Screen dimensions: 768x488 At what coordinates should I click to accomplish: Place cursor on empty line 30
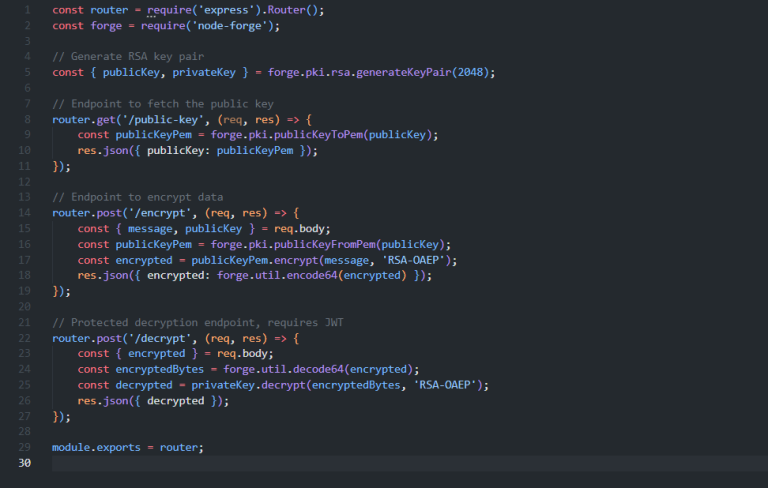point(409,464)
